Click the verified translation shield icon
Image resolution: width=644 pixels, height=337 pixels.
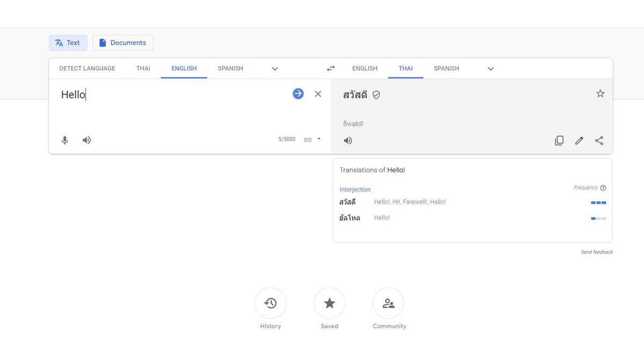[376, 94]
